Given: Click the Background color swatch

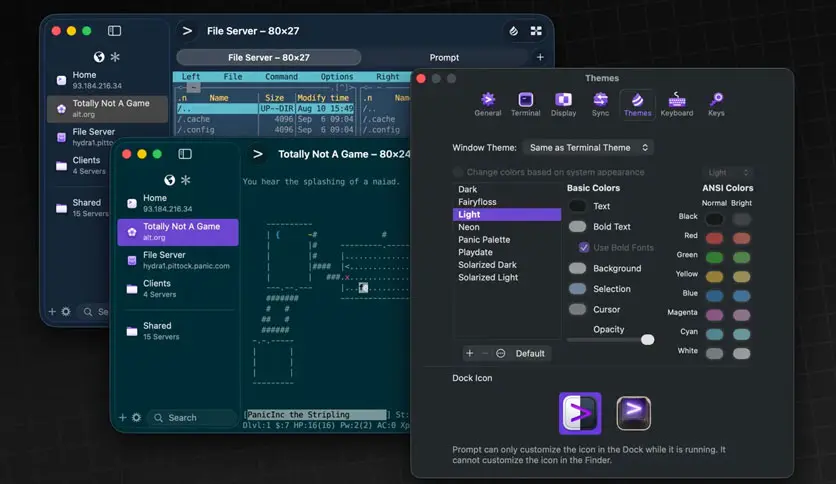Looking at the screenshot, I should (x=577, y=268).
